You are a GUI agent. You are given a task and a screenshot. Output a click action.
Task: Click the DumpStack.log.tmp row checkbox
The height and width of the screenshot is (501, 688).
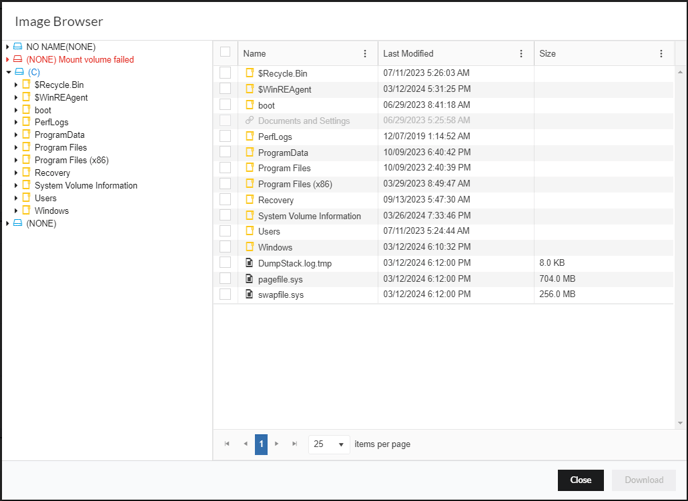click(225, 262)
